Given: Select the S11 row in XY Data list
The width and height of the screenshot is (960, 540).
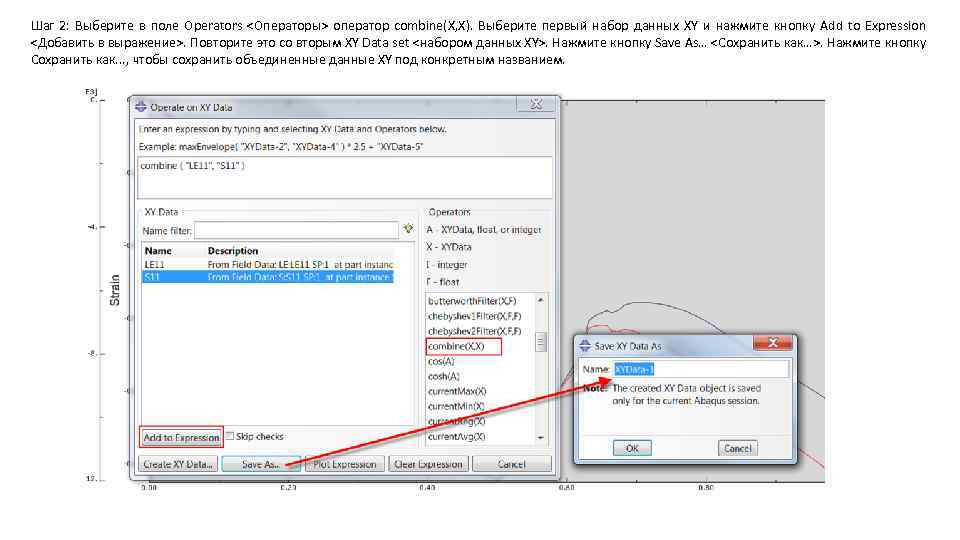Looking at the screenshot, I should (268, 277).
